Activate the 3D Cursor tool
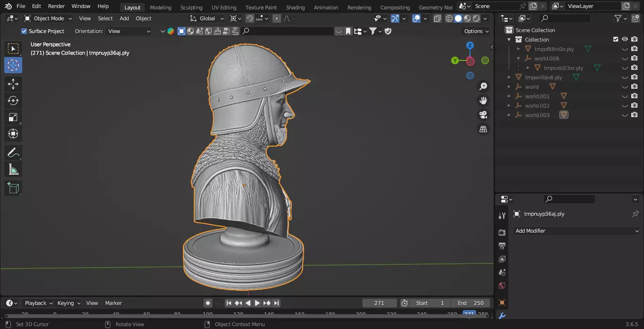The image size is (644, 329). pyautogui.click(x=13, y=65)
